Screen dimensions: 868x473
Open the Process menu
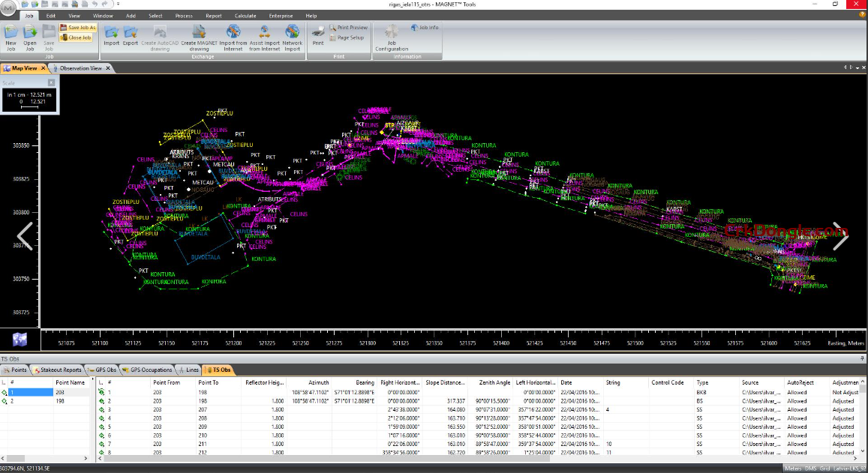(184, 15)
